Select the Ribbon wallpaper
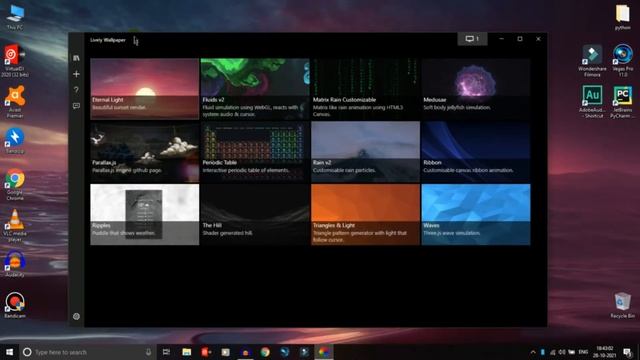 pos(476,151)
